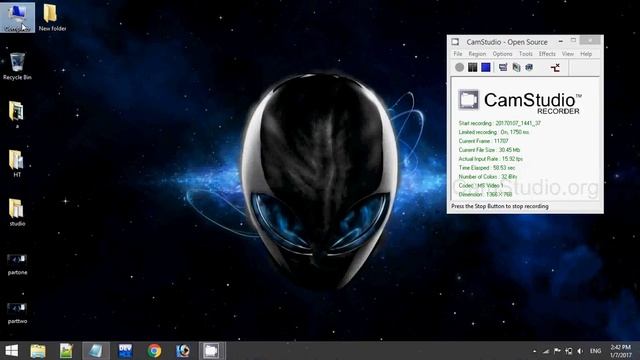
Task: Open the Effects menu
Action: (547, 54)
